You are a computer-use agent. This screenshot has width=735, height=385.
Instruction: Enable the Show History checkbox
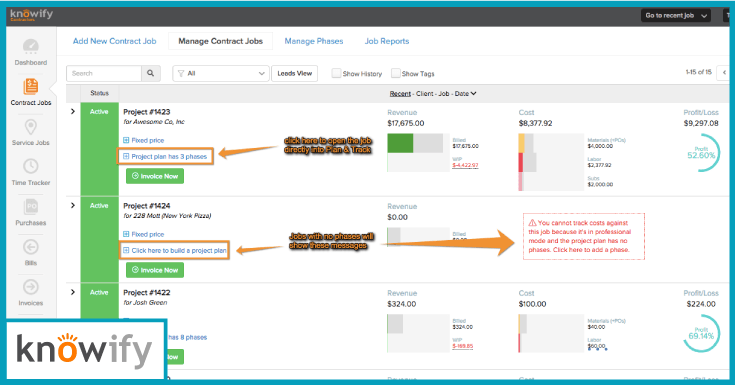[336, 73]
